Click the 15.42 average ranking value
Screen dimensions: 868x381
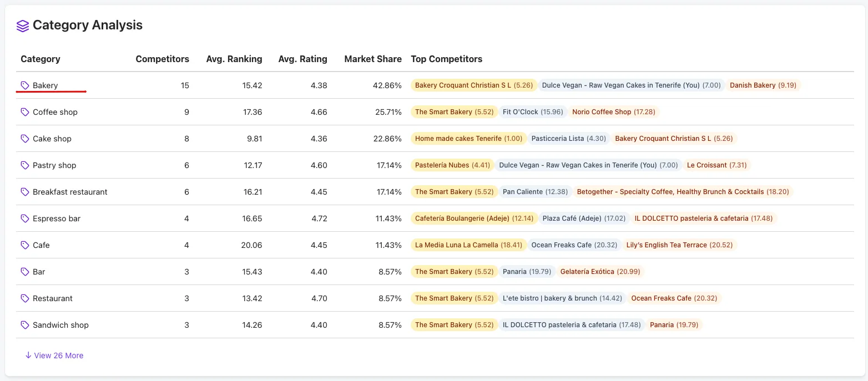coord(252,85)
